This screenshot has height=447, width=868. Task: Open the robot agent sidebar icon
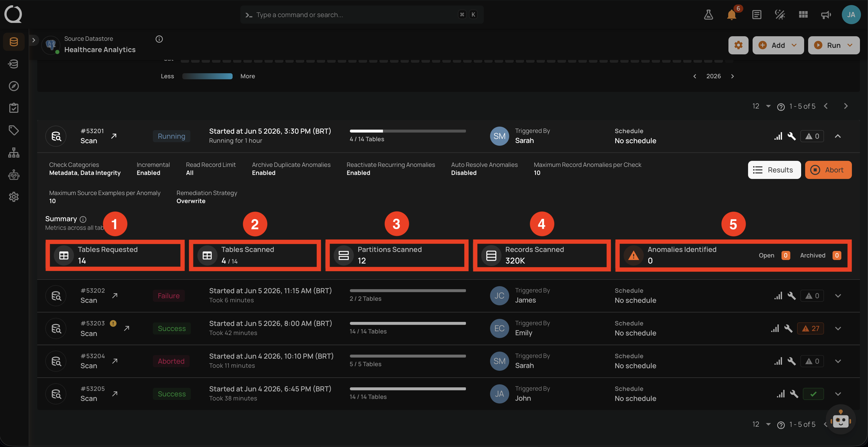click(x=14, y=175)
